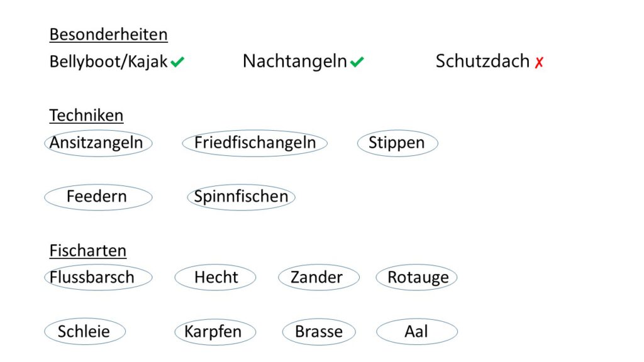Click the Fischarten section heading
This screenshot has width=644, height=362.
(88, 251)
